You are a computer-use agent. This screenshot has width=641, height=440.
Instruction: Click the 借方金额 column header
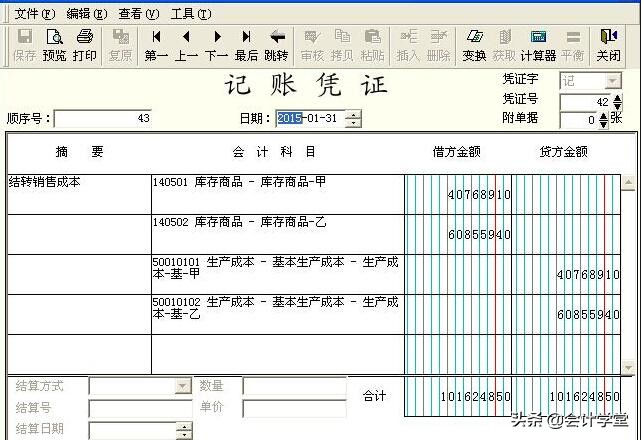pyautogui.click(x=457, y=152)
